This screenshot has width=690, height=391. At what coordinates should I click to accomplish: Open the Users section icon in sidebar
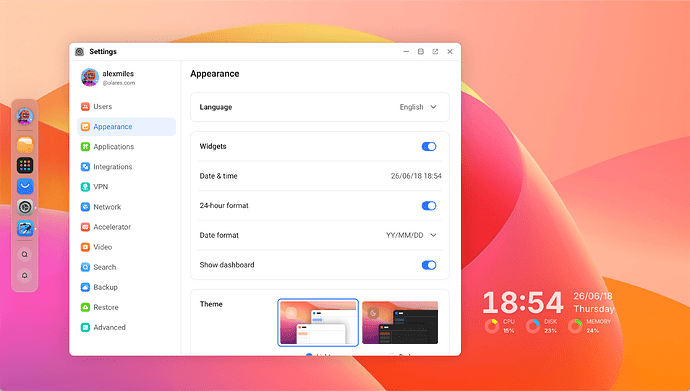coord(85,106)
